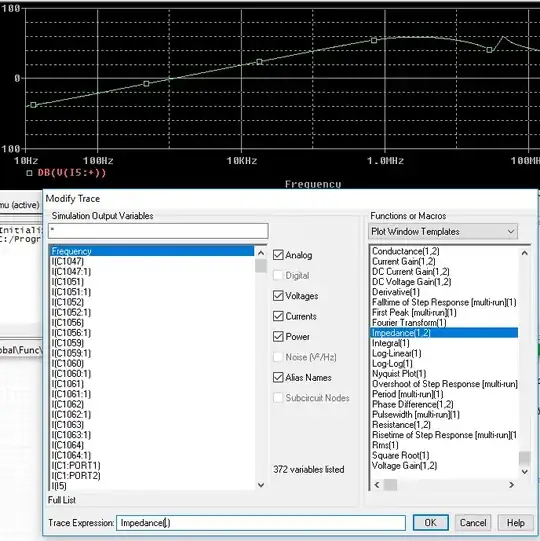The image size is (540, 541).
Task: Toggle the Analog checkbox
Action: pyautogui.click(x=278, y=255)
